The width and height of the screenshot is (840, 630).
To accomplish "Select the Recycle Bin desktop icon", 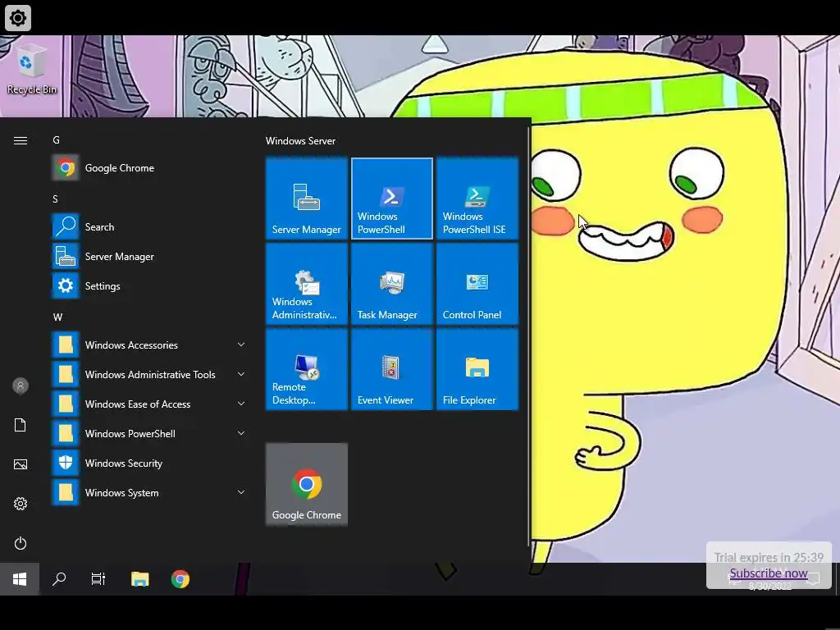I will (32, 70).
